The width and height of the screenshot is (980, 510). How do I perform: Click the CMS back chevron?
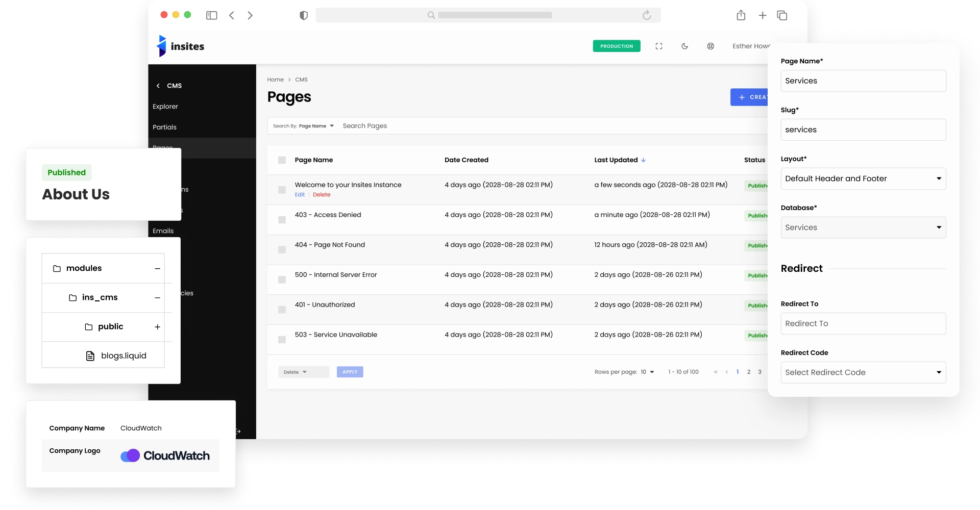click(158, 86)
